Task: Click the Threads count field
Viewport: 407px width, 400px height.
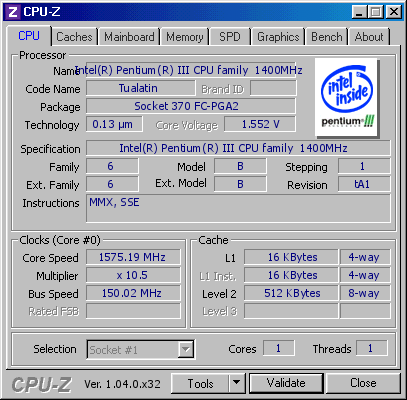Action: [x=372, y=349]
